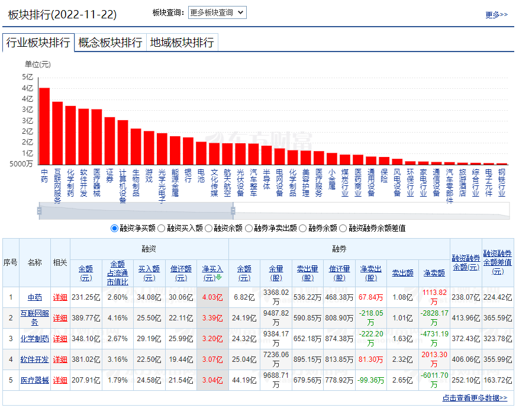Choose the 融券净卖出额 radio button
Image resolution: width=532 pixels, height=411 pixels.
[x=249, y=228]
